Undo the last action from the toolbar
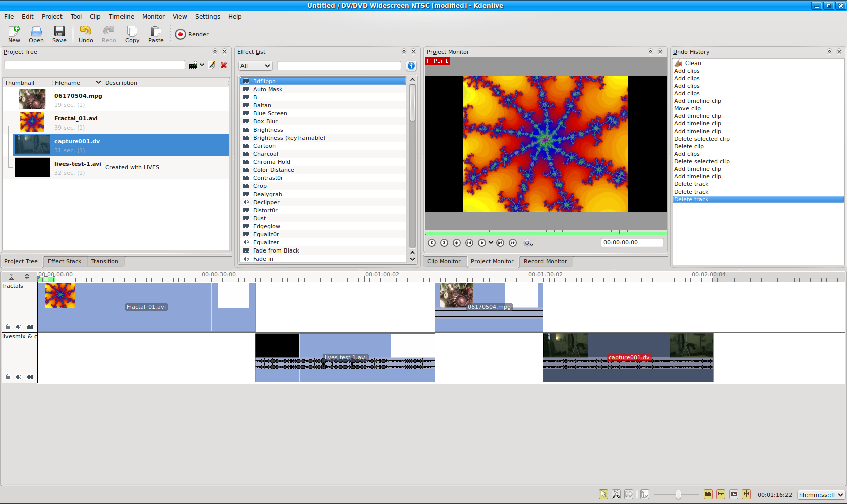847x504 pixels. tap(86, 34)
